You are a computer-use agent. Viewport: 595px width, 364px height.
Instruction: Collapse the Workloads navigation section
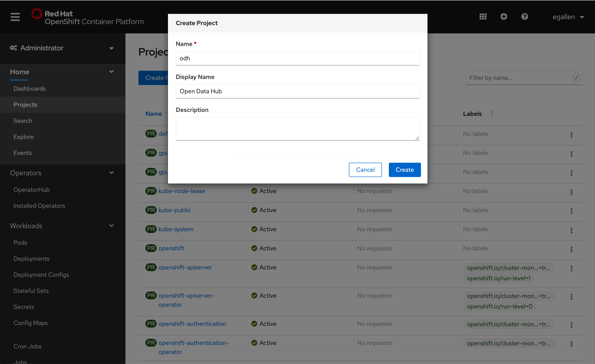point(62,226)
